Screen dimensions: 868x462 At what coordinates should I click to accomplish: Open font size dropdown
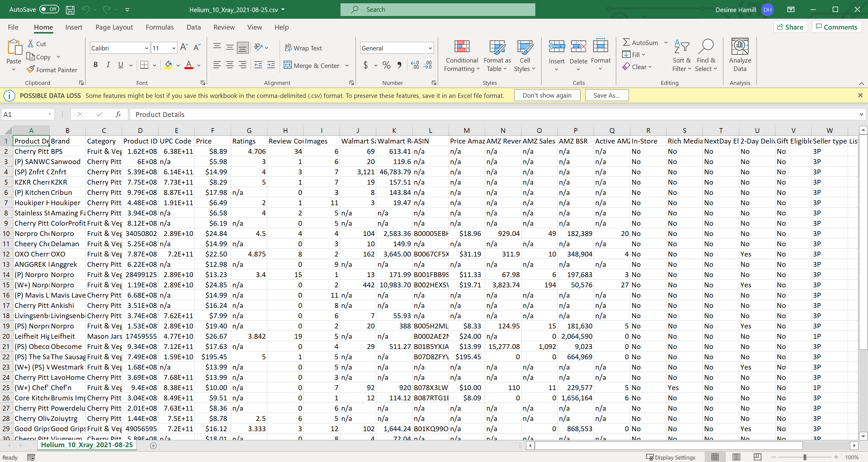(x=174, y=48)
